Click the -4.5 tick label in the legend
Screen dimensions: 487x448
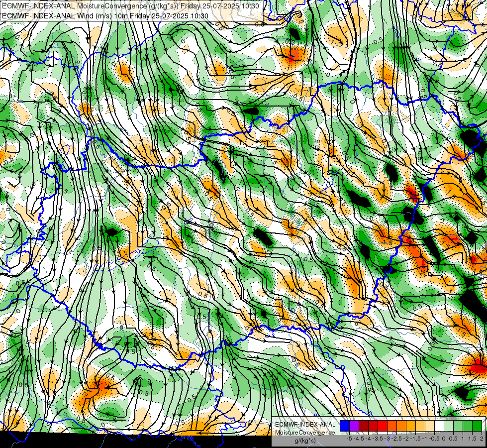359,439
